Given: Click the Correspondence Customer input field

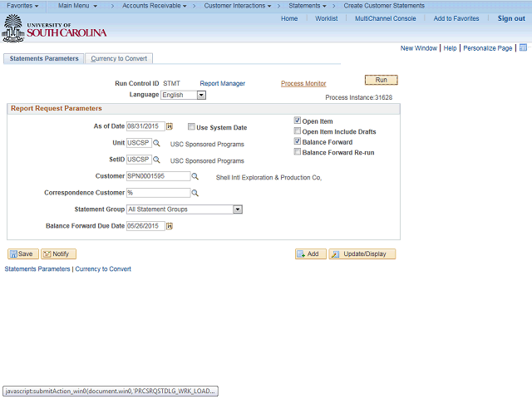Looking at the screenshot, I should (159, 193).
